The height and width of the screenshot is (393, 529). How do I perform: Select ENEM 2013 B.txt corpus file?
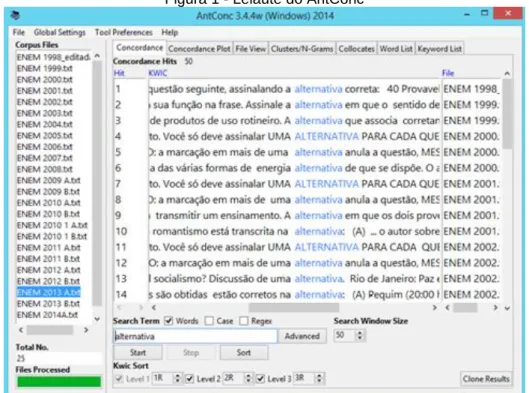coord(48,304)
